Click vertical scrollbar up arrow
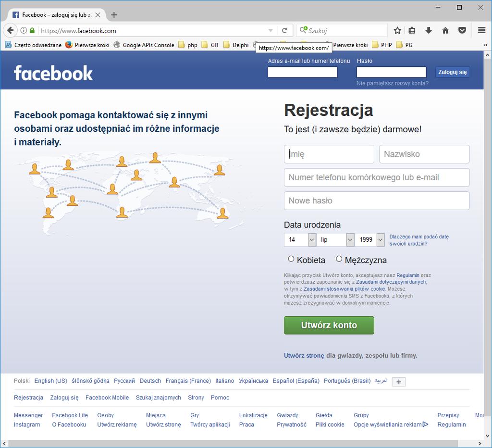 click(x=487, y=55)
